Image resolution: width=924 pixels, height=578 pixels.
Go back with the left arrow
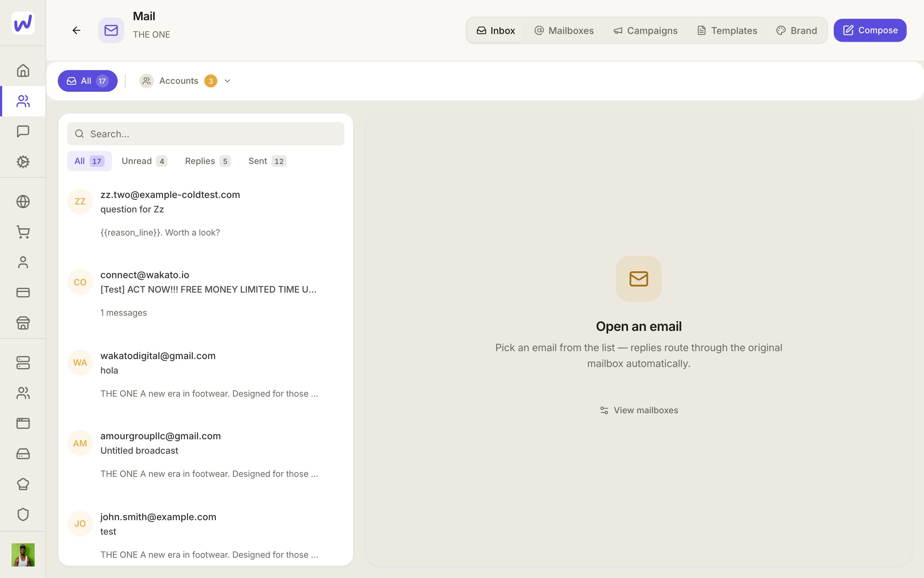(77, 30)
